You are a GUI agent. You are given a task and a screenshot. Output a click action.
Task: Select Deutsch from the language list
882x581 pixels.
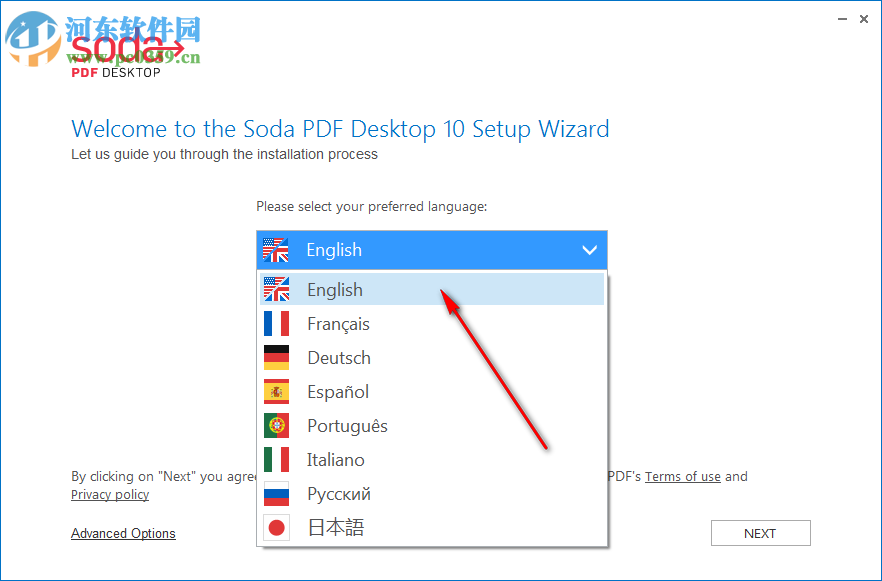339,358
